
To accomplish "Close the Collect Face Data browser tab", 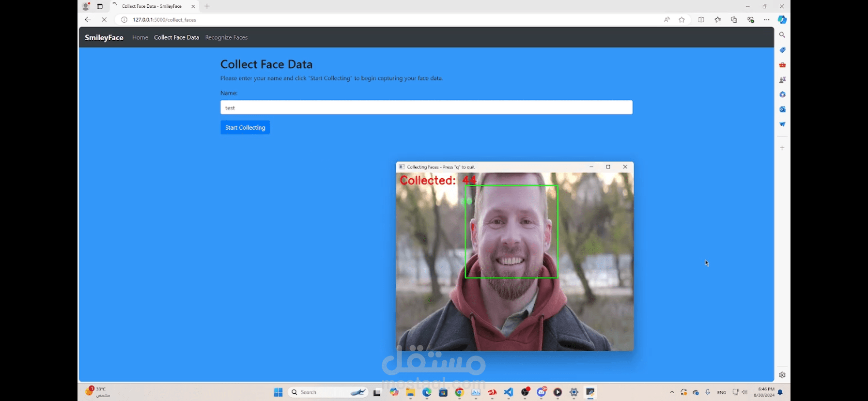I will tap(193, 6).
